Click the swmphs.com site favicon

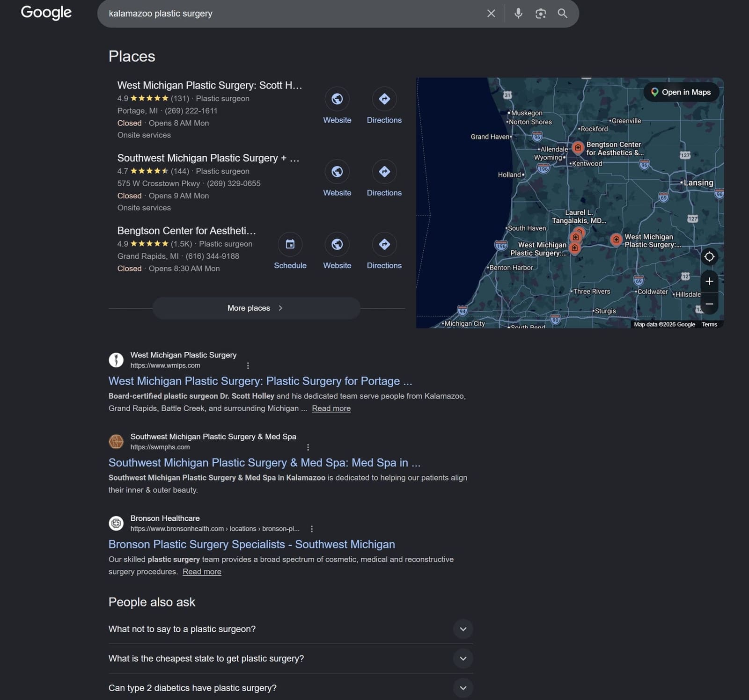point(116,441)
